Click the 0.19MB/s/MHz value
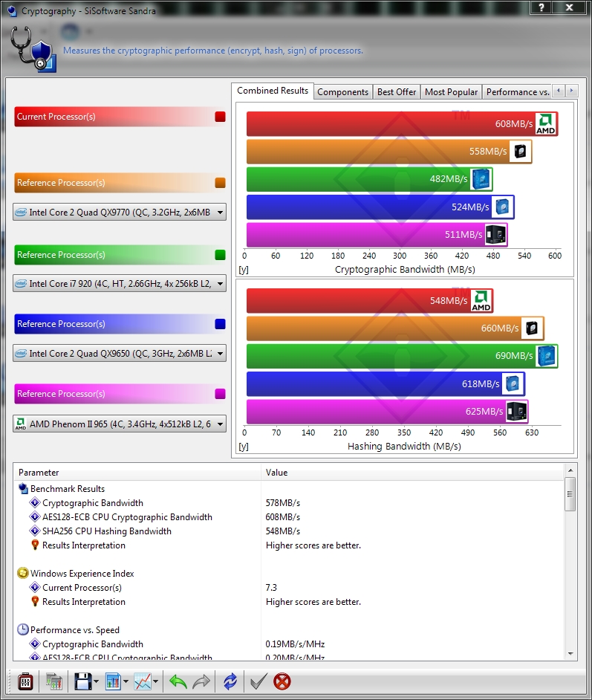Image resolution: width=592 pixels, height=700 pixels. pyautogui.click(x=295, y=644)
